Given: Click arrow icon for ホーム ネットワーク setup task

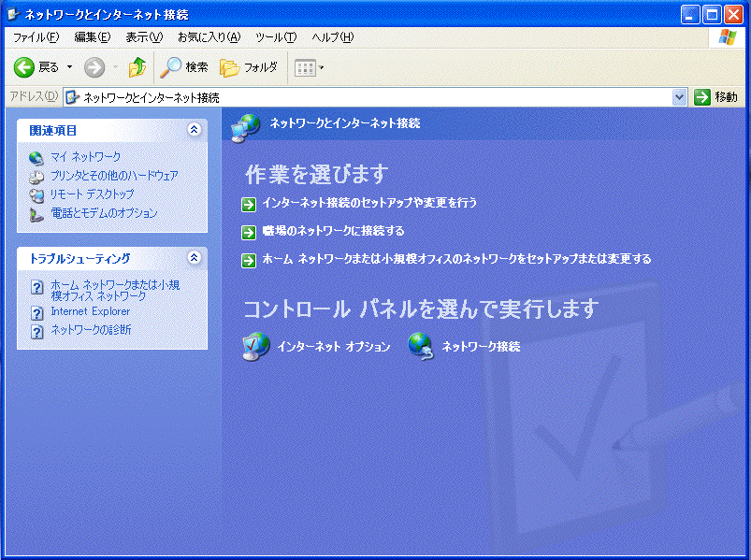Looking at the screenshot, I should pyautogui.click(x=249, y=261).
